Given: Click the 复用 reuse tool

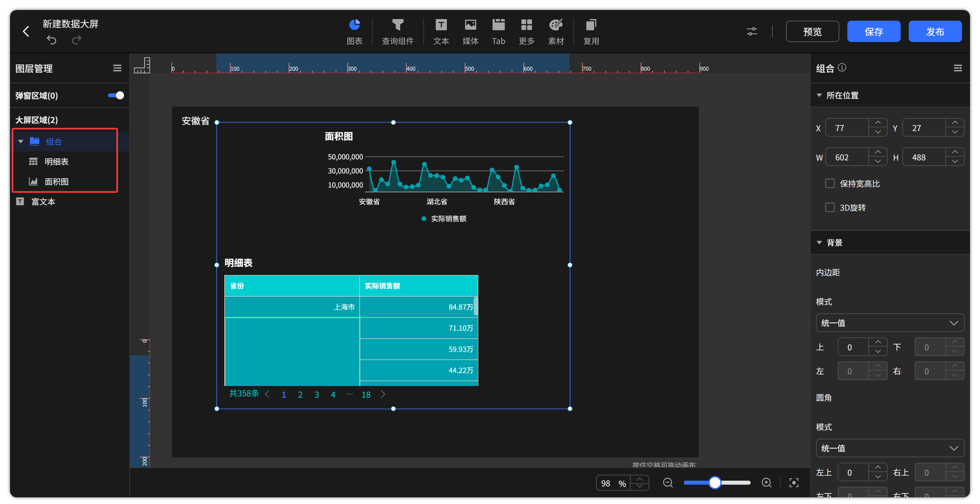Looking at the screenshot, I should click(x=591, y=31).
